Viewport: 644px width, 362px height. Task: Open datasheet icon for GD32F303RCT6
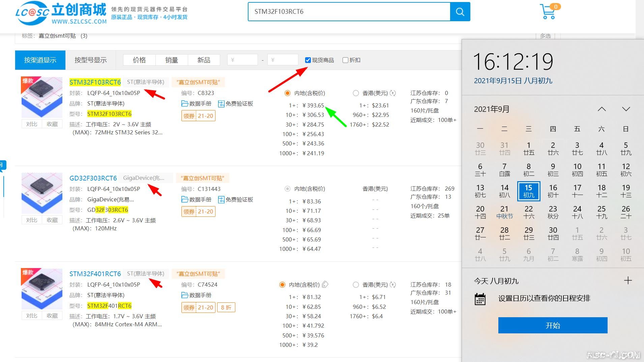coord(185,199)
